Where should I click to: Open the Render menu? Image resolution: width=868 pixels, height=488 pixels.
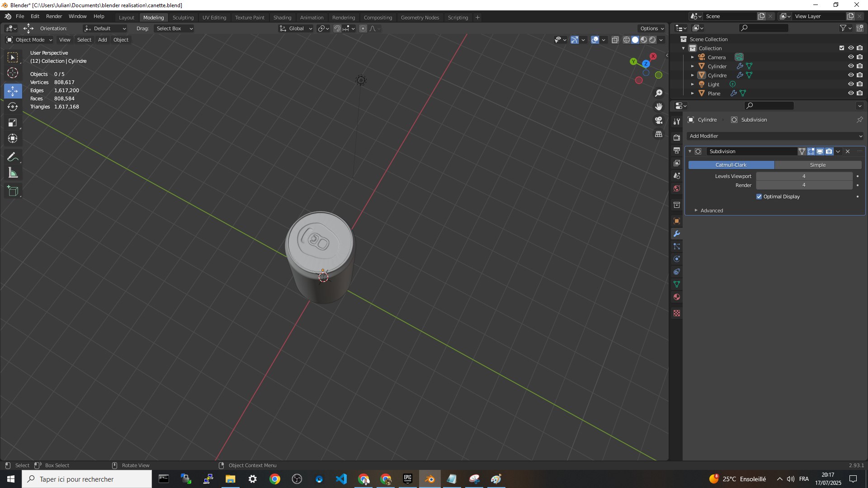click(x=54, y=16)
